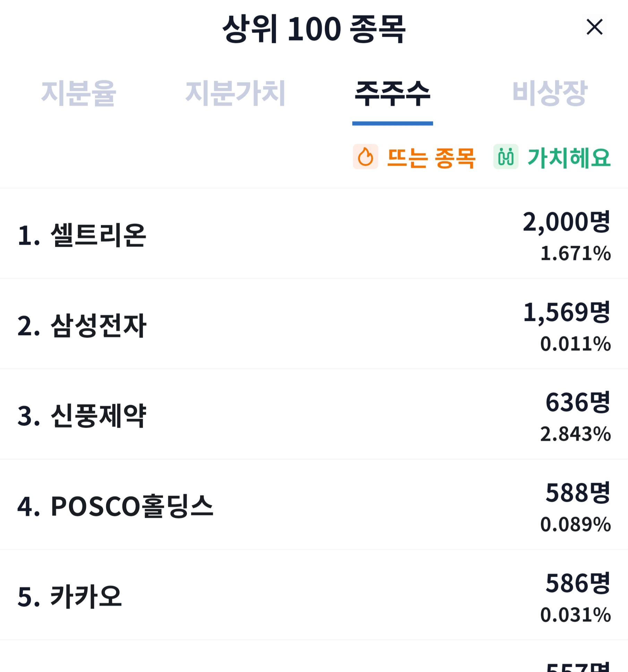Open the 가치헤요 text link
Viewport: 628px width, 672px height.
[x=569, y=158]
